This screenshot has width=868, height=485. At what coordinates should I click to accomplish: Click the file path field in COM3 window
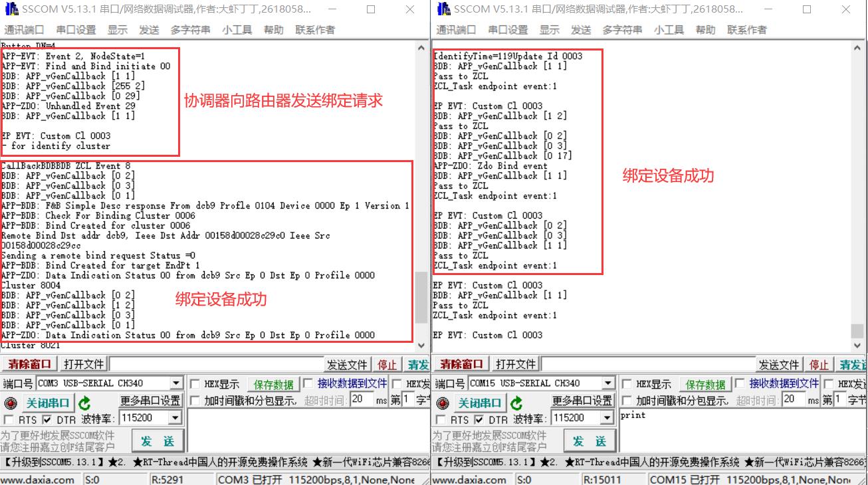point(216,364)
